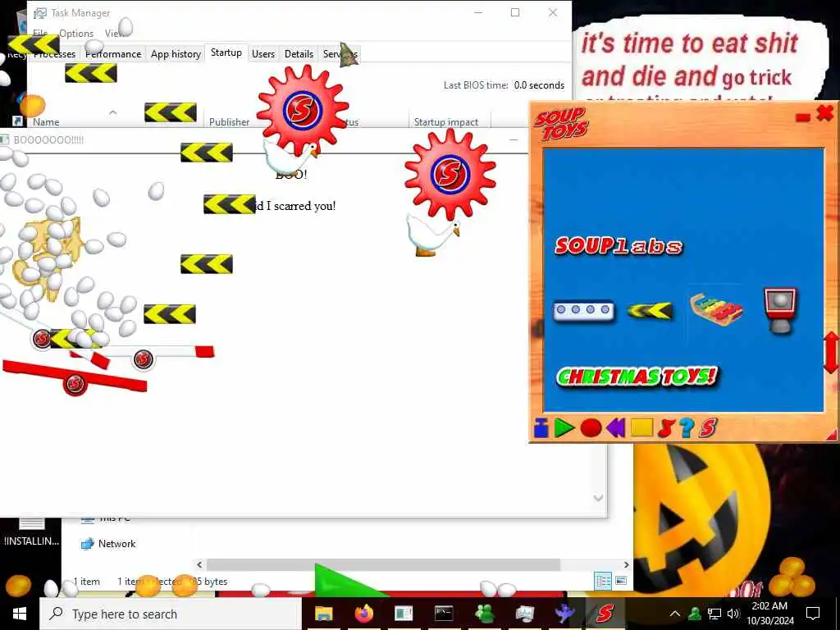
Task: Open File Explorer from the taskbar
Action: (x=323, y=614)
